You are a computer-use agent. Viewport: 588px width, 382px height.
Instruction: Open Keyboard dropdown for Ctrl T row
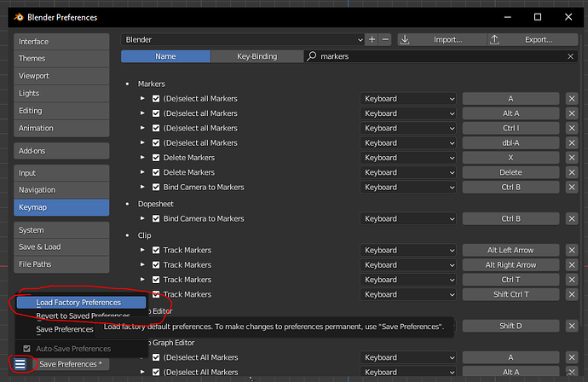tap(408, 280)
